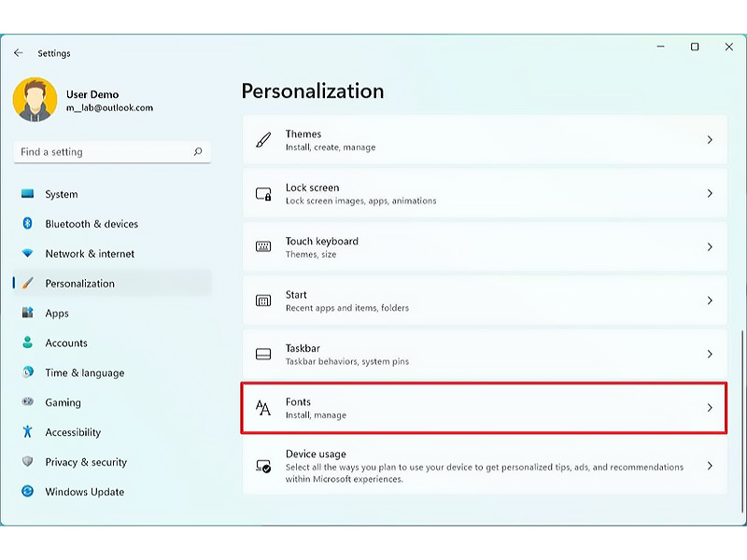Screen dimensions: 747x560
Task: Select the Bluetooth & devices icon
Action: click(x=28, y=223)
